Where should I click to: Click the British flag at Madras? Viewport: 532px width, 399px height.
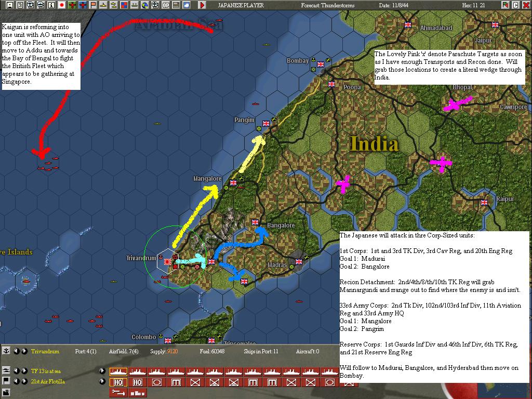point(299,262)
